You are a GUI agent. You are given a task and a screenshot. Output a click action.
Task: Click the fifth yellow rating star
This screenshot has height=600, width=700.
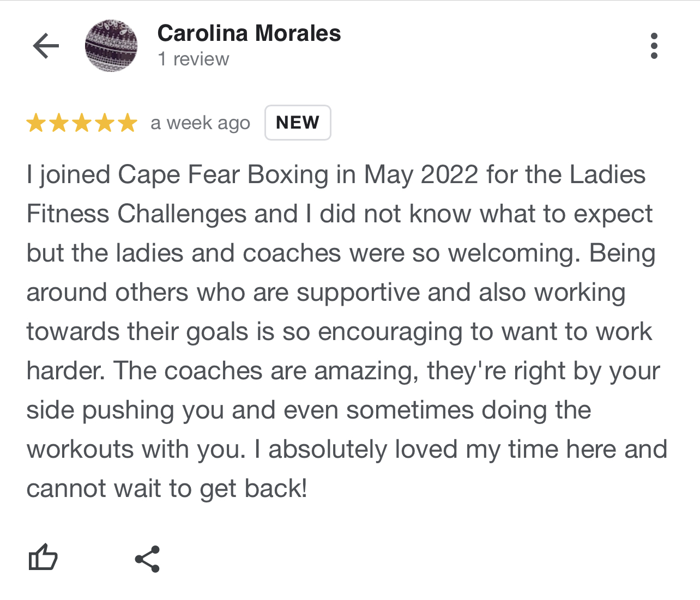point(128,123)
